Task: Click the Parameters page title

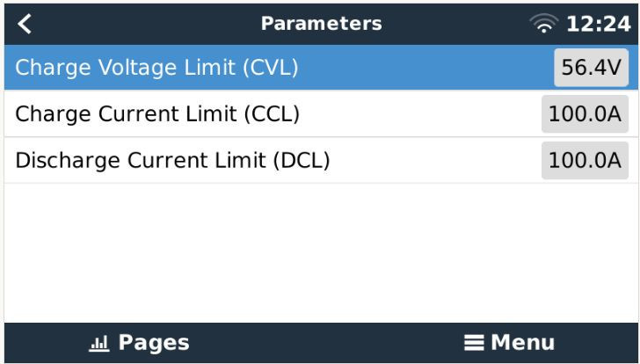Action: pyautogui.click(x=320, y=22)
